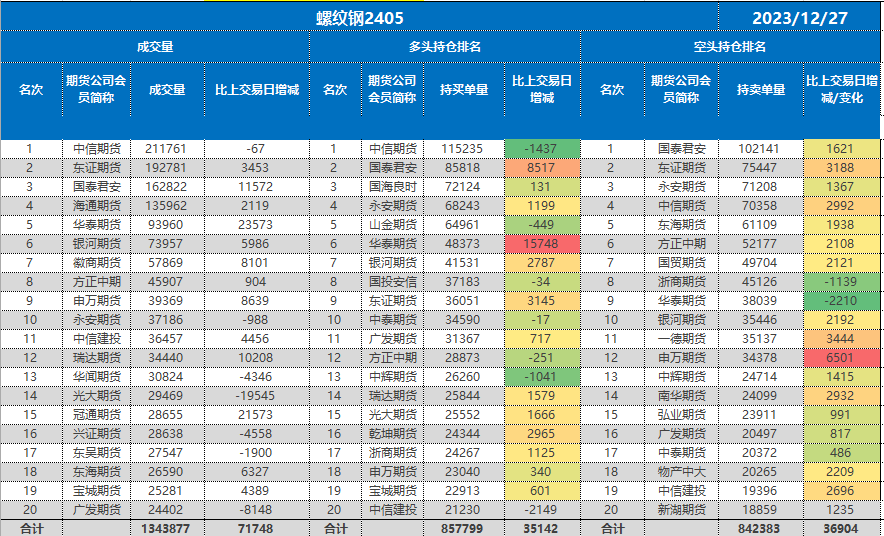Image resolution: width=884 pixels, height=536 pixels.
Task: Select the 新湖期货 cell
Action: (x=682, y=510)
